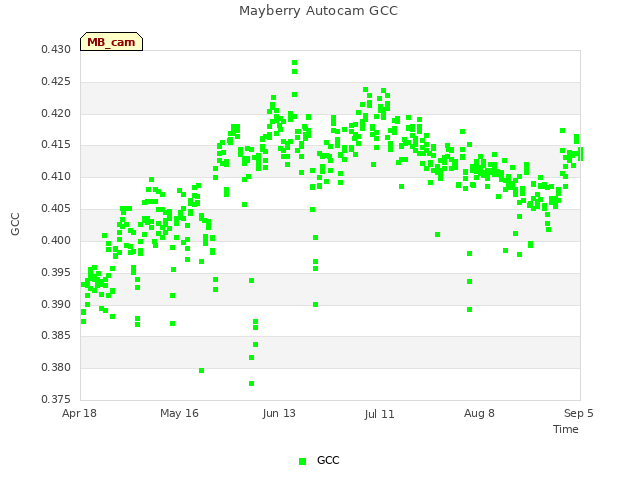The image size is (640, 480).
Task: Click the Aug 8 x-axis label
Action: [x=479, y=413]
